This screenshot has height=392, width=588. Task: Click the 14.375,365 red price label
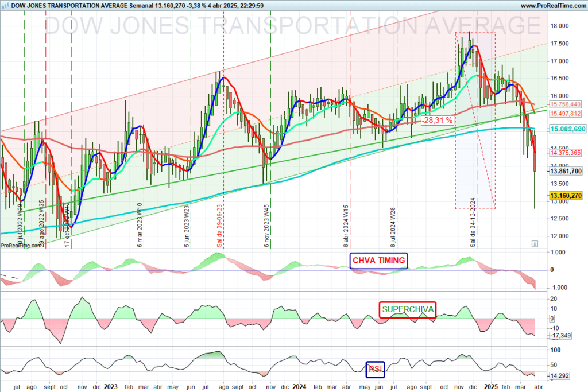coord(565,153)
